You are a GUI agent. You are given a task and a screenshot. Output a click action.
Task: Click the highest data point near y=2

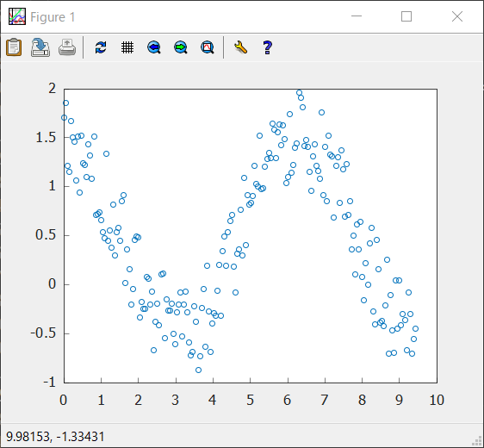coord(299,93)
